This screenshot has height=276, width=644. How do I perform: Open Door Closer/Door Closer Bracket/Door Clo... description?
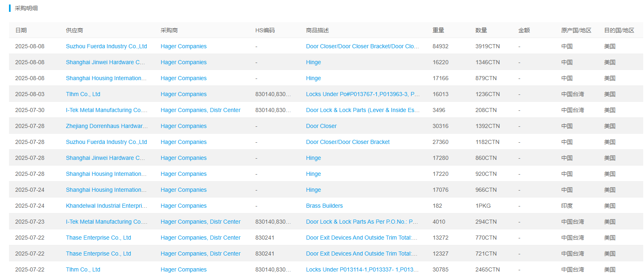(362, 46)
